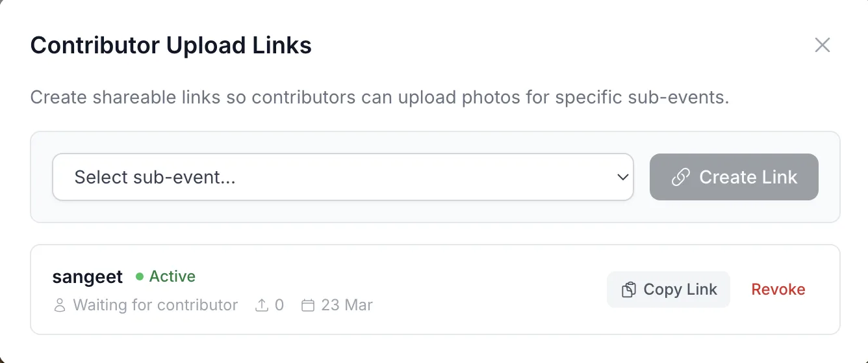Click the upload count arrow icon
The width and height of the screenshot is (868, 363).
pyautogui.click(x=262, y=305)
